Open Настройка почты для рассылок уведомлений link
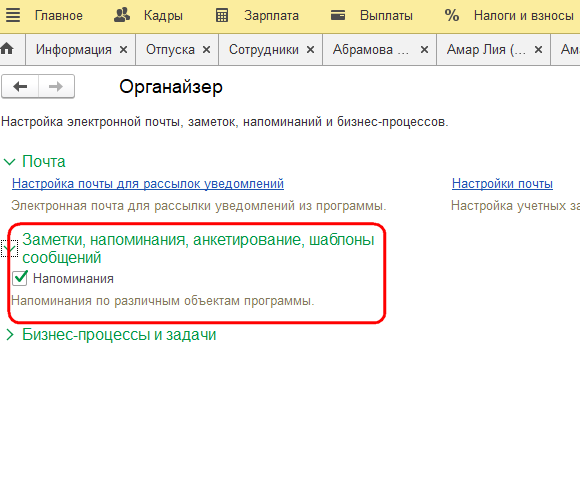The width and height of the screenshot is (580, 487). 148,183
